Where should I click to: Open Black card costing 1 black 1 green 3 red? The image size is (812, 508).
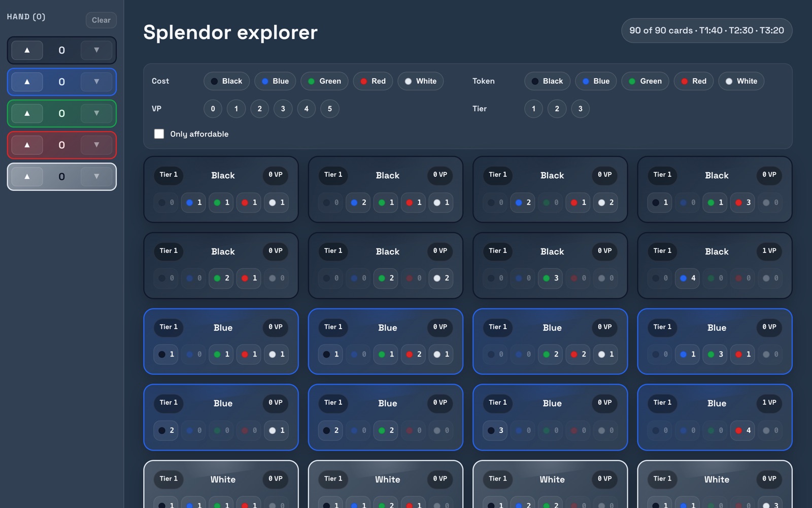[715, 189]
